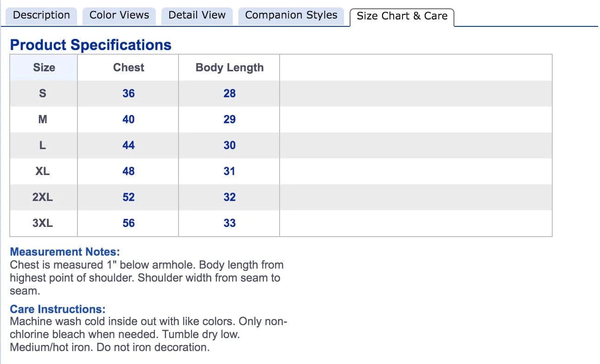Click the Size column header

tap(44, 68)
